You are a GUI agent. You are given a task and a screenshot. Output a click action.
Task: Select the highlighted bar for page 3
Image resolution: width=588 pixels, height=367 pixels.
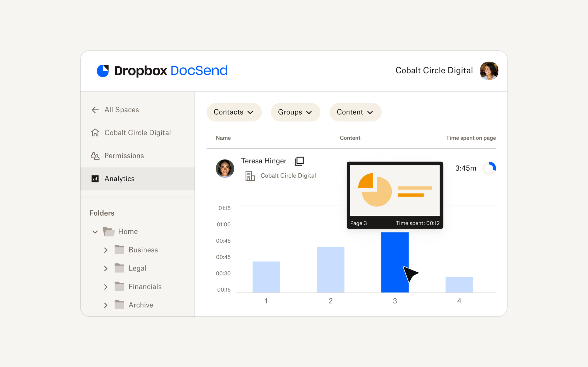point(395,263)
